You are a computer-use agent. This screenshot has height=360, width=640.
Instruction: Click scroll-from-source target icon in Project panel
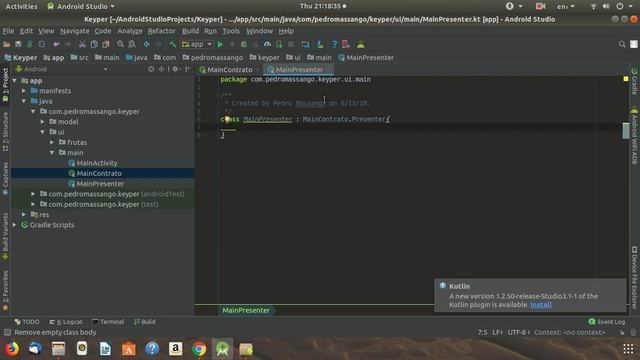coord(151,69)
